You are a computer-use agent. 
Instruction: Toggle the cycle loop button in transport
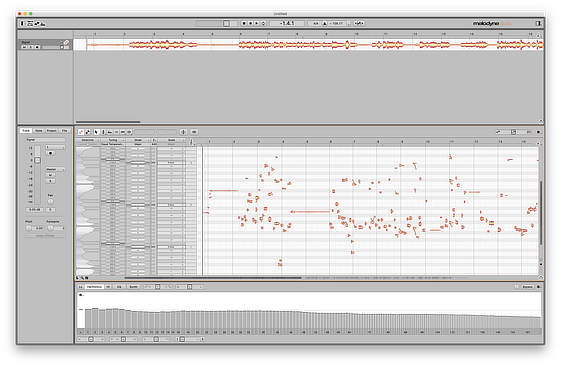[263, 23]
